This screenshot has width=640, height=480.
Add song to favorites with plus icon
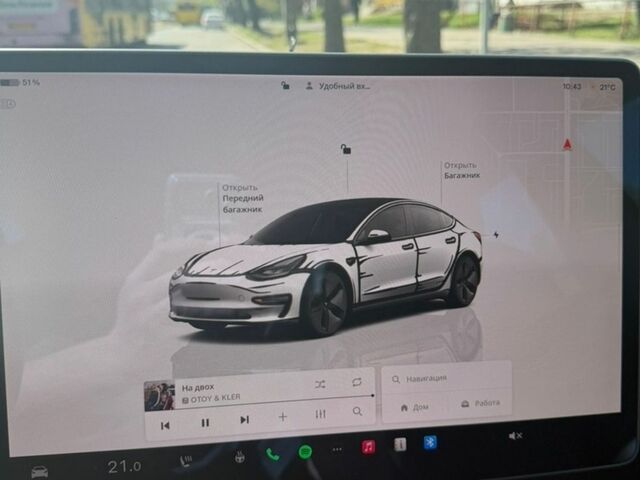(x=282, y=417)
